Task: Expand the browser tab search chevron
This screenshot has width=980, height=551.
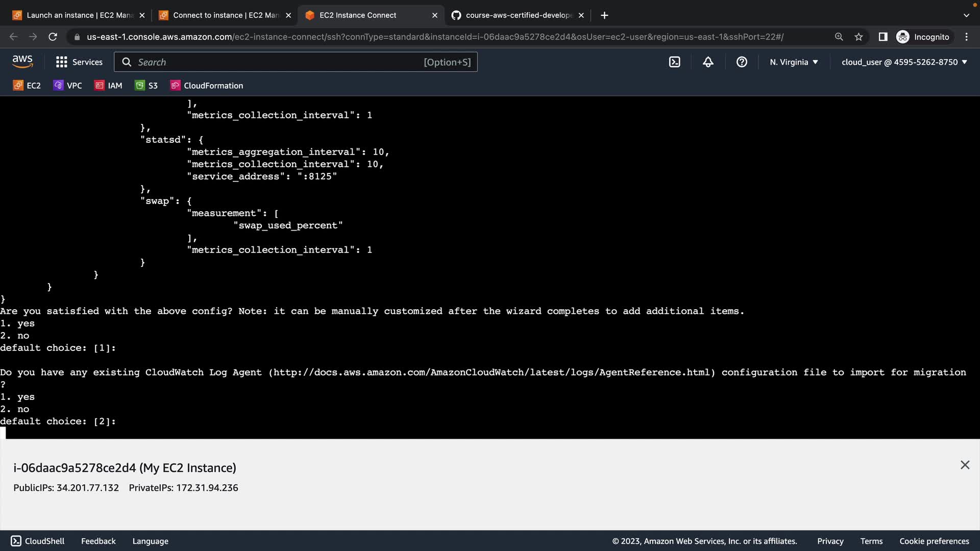Action: pyautogui.click(x=966, y=15)
